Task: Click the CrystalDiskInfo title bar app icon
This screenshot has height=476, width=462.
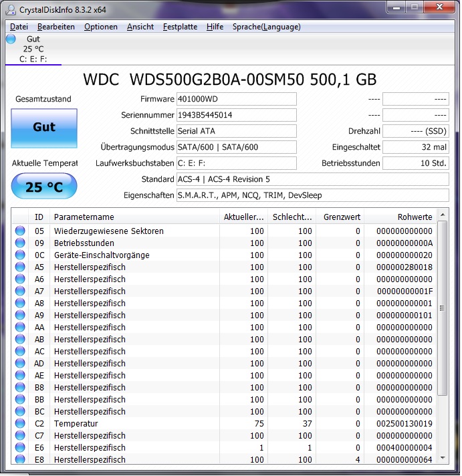Action: pyautogui.click(x=11, y=10)
